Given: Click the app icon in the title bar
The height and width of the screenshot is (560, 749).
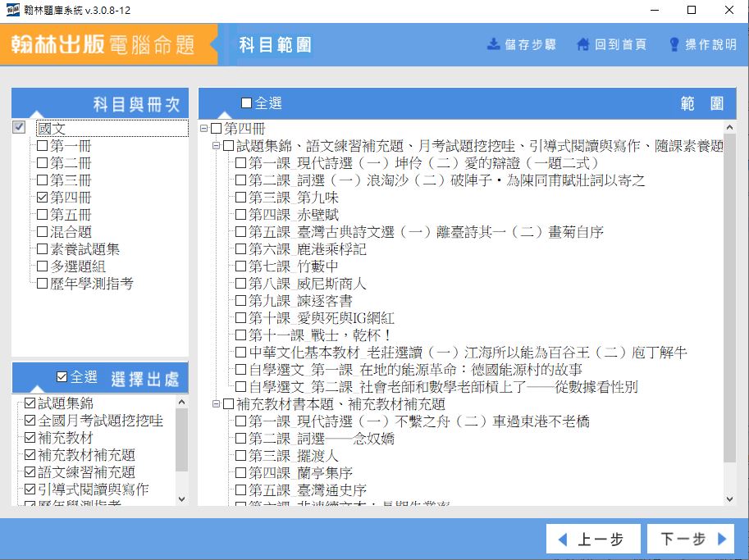Looking at the screenshot, I should click(x=13, y=10).
